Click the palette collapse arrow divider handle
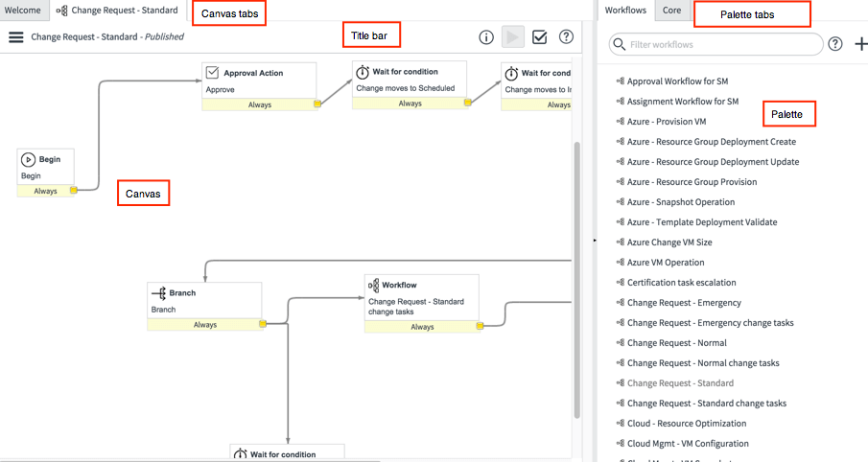 (595, 241)
